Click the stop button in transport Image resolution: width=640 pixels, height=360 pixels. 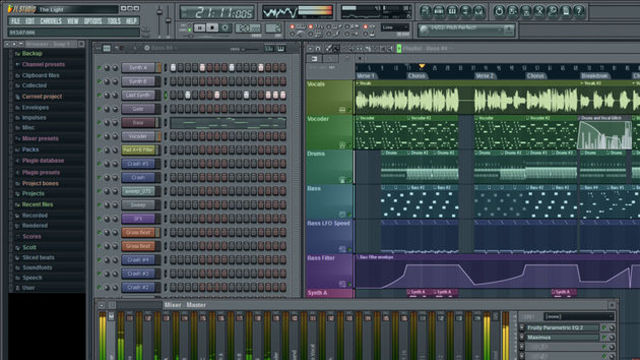pos(212,28)
